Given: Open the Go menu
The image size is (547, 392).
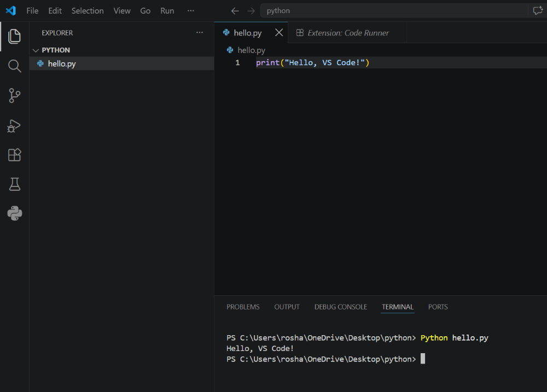Looking at the screenshot, I should [145, 11].
